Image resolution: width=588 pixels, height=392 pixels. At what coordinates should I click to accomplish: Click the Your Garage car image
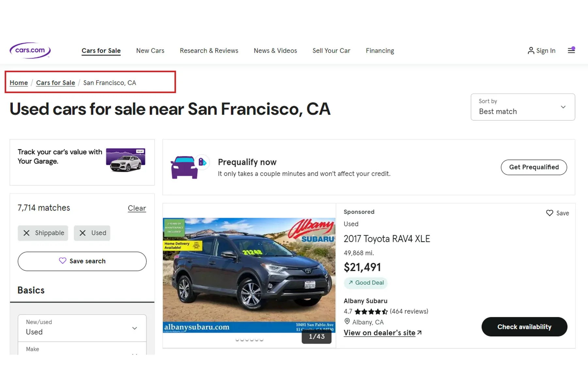126,160
